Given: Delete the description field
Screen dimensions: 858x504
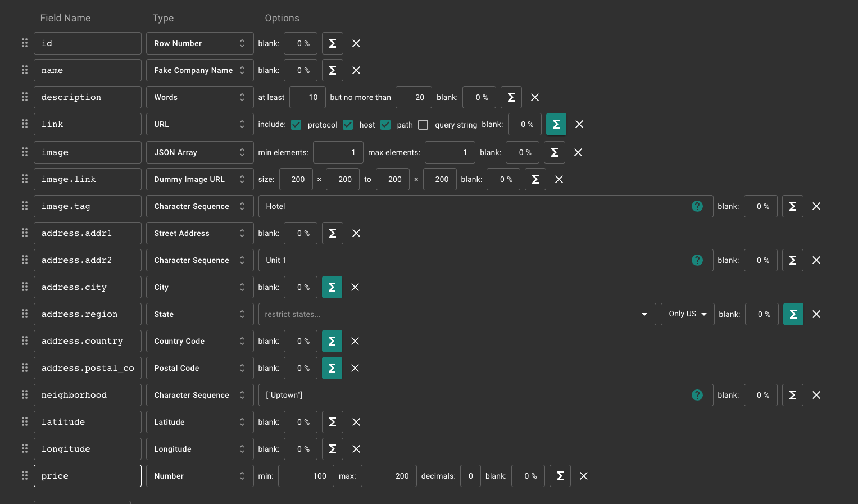Looking at the screenshot, I should pyautogui.click(x=535, y=97).
